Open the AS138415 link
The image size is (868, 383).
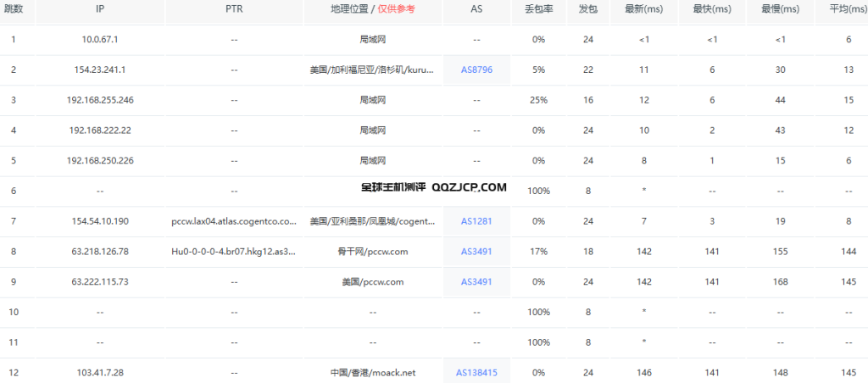point(476,373)
